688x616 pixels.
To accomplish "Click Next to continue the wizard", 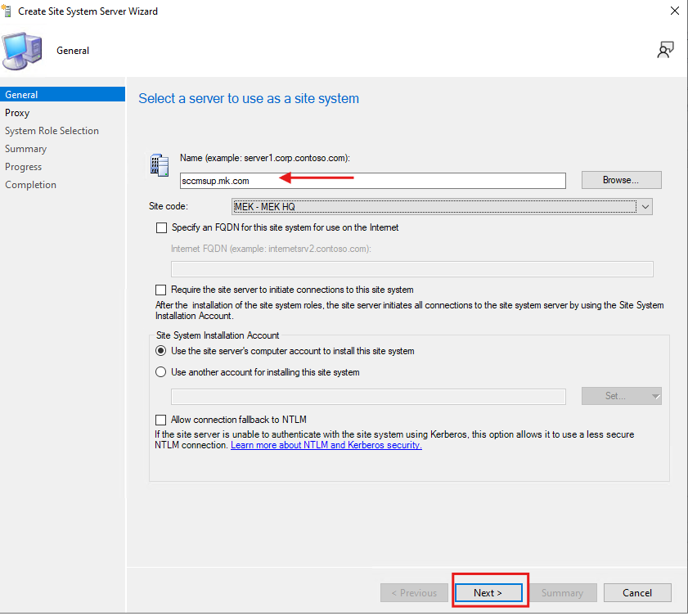I will [x=488, y=592].
